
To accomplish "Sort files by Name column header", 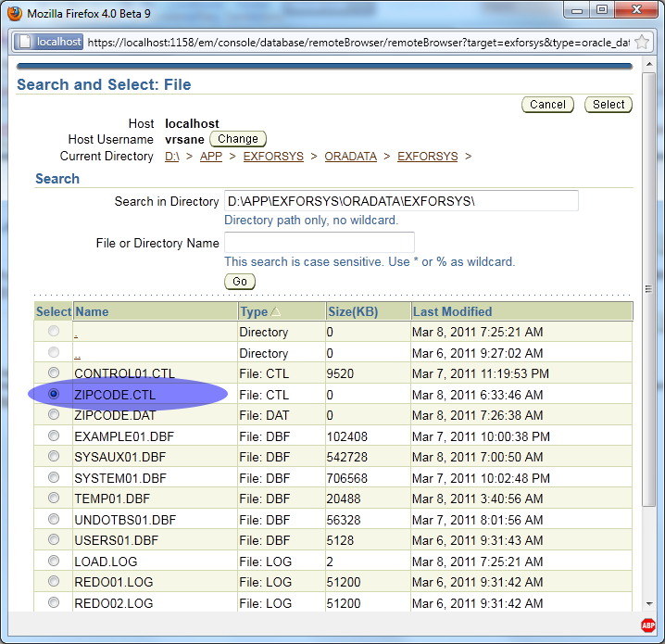I will point(92,312).
